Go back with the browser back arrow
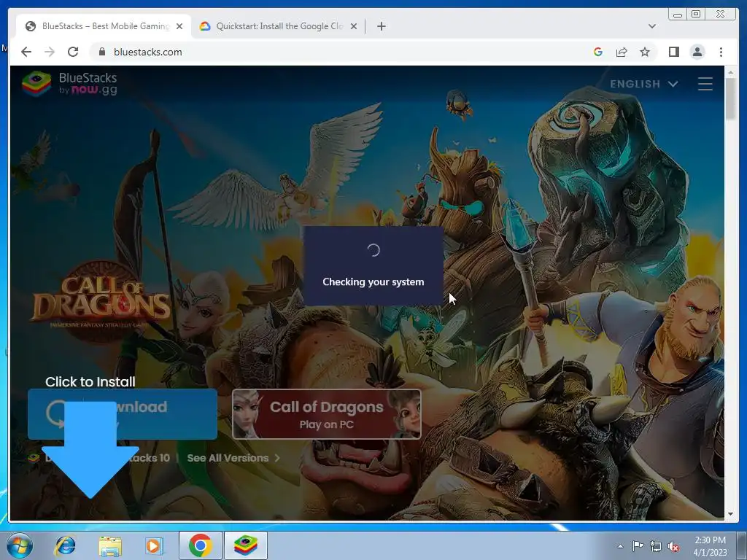Viewport: 747px width, 560px height. point(26,52)
